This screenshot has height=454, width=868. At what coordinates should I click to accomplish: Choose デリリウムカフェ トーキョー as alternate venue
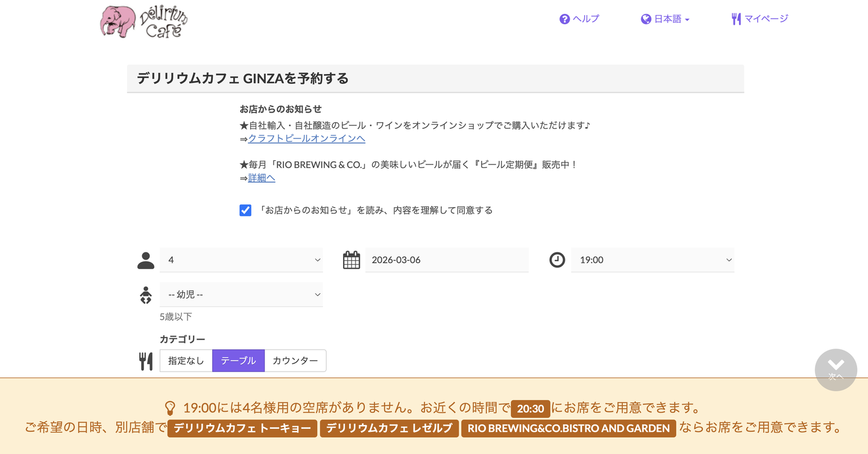(x=242, y=428)
